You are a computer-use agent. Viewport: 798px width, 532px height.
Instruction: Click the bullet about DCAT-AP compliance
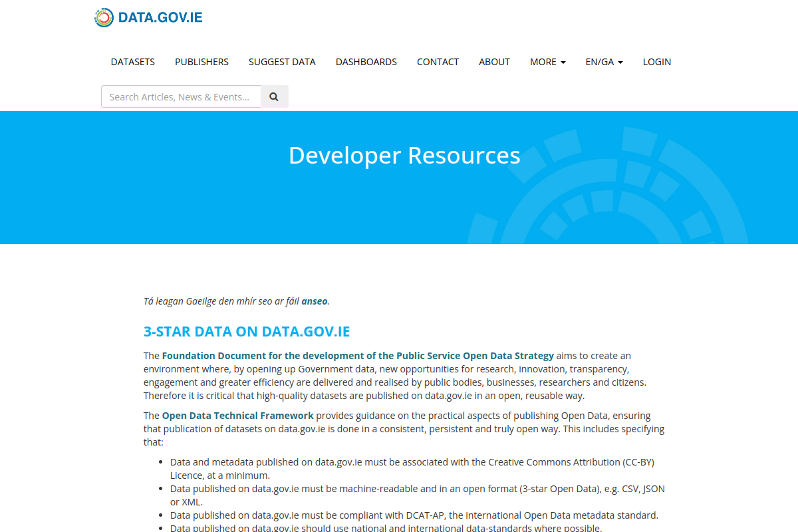click(x=414, y=515)
